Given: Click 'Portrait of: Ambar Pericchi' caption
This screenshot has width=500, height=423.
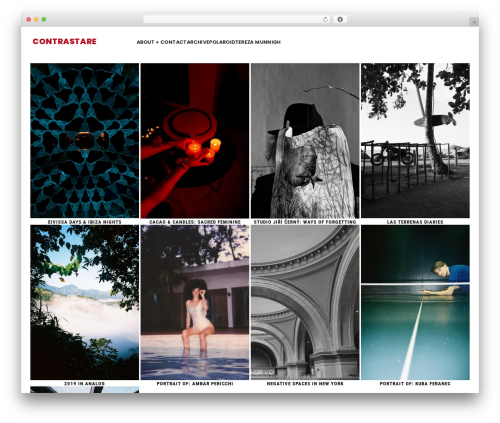Looking at the screenshot, I should (195, 384).
